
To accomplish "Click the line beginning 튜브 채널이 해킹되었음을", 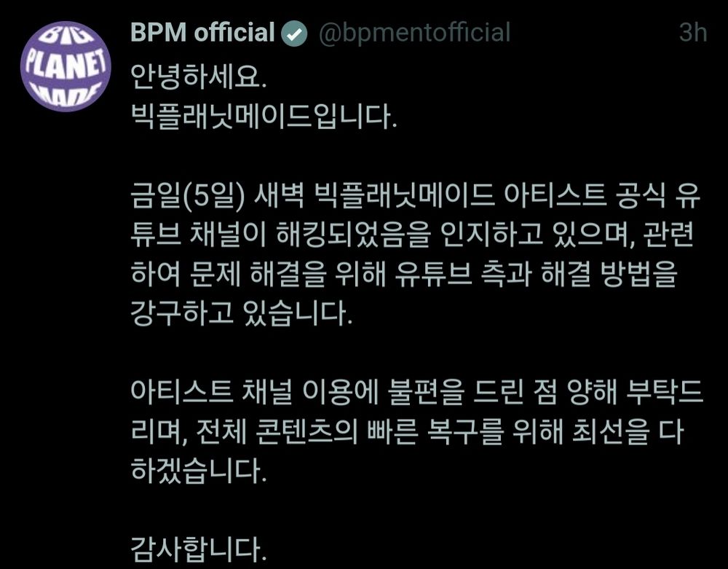I will coord(412,234).
